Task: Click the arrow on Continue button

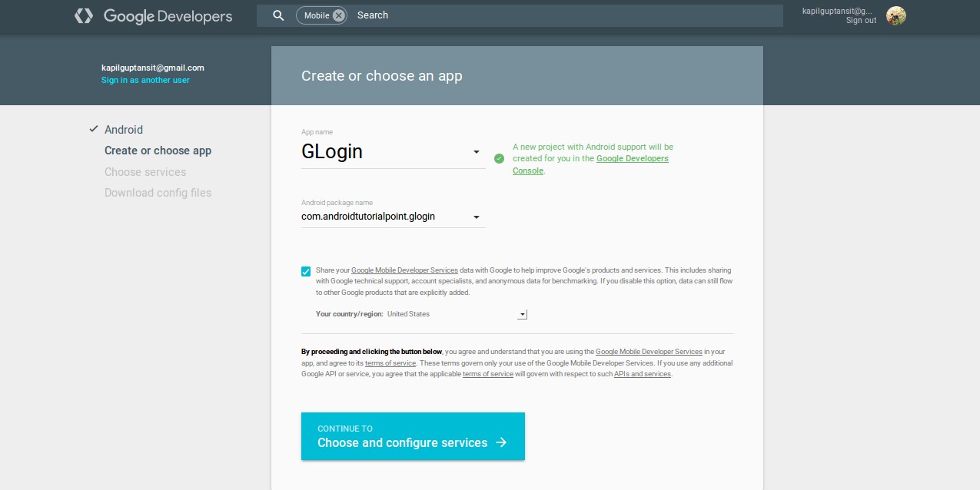Action: point(501,442)
